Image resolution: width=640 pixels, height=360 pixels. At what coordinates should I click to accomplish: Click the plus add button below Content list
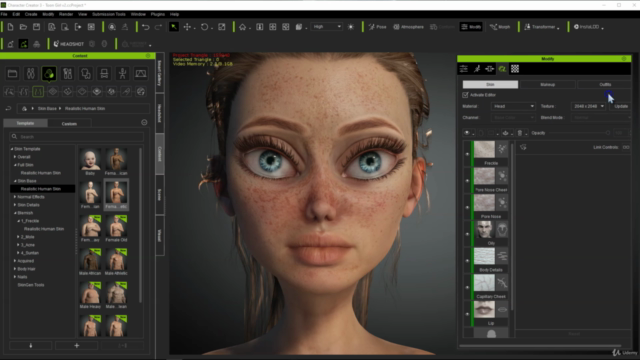click(x=76, y=345)
